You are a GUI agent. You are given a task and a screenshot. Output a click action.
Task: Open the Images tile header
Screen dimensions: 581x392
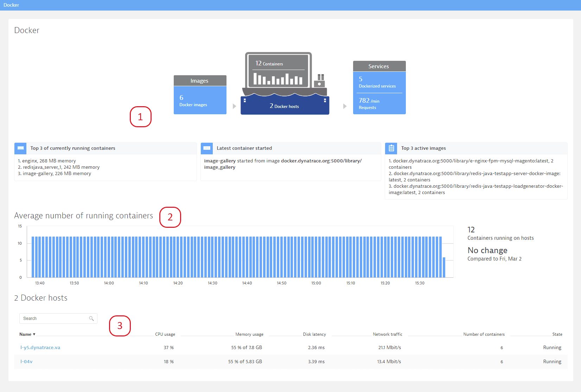pos(200,81)
